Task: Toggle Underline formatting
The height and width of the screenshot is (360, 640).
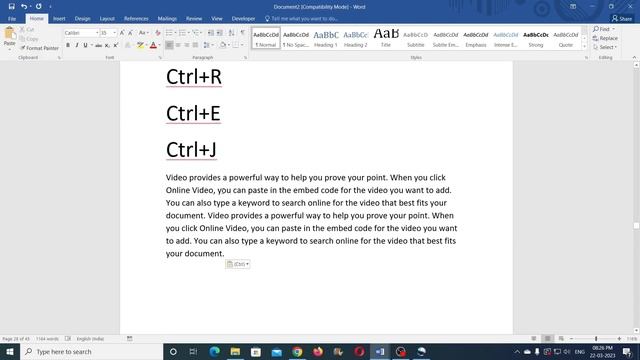Action: [85, 45]
